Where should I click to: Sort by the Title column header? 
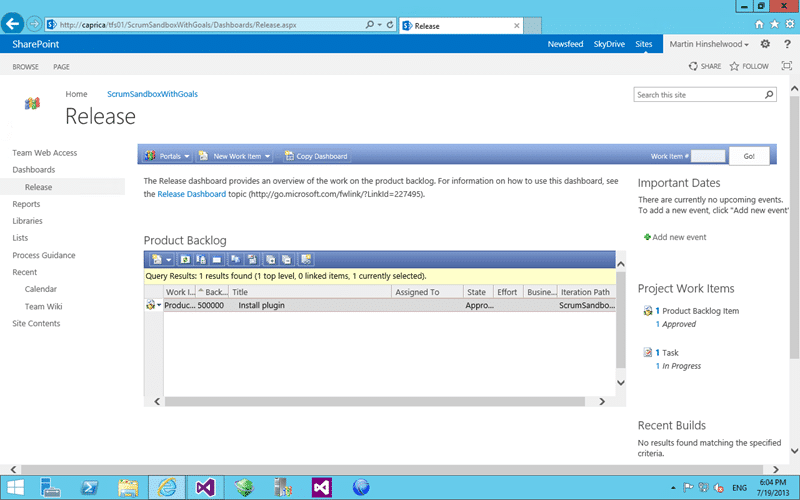click(310, 292)
